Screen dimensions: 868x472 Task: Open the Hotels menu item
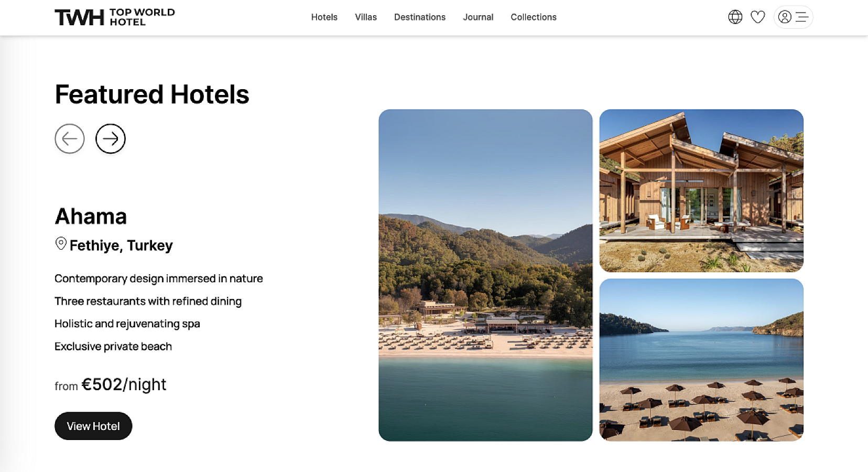tap(324, 17)
